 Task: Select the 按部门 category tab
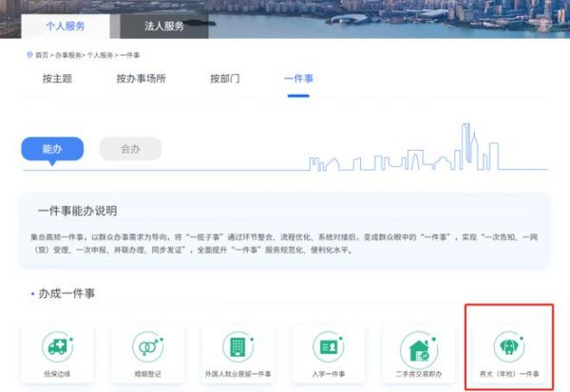[224, 78]
